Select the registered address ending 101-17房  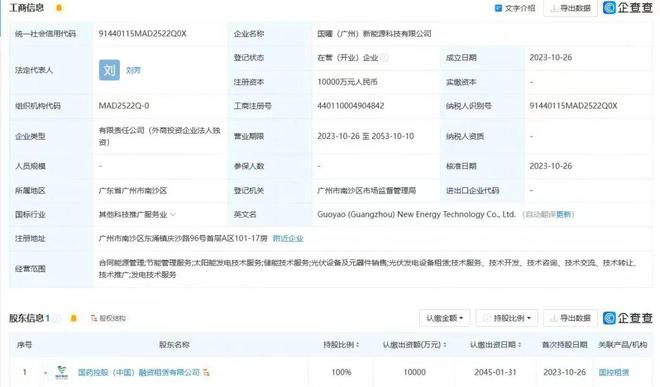click(x=183, y=238)
